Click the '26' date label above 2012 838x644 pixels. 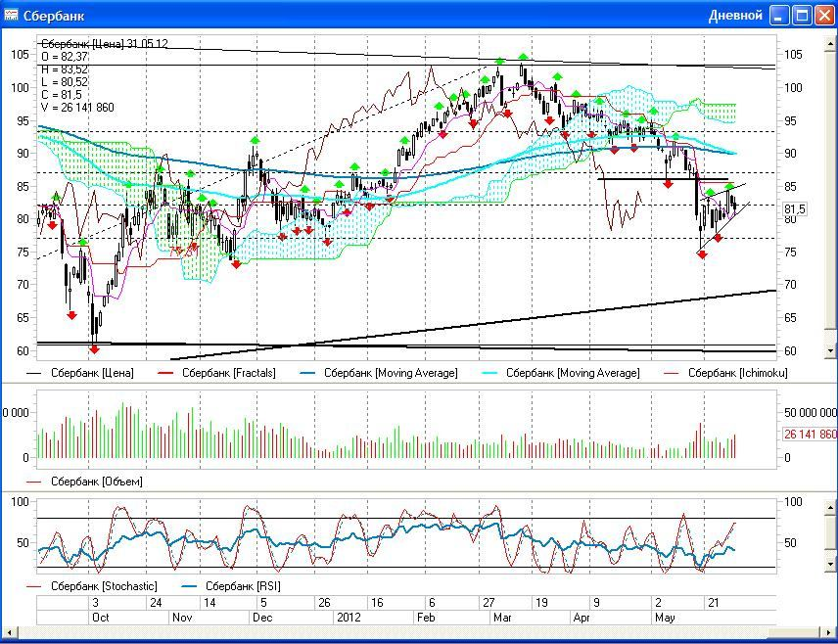[324, 603]
